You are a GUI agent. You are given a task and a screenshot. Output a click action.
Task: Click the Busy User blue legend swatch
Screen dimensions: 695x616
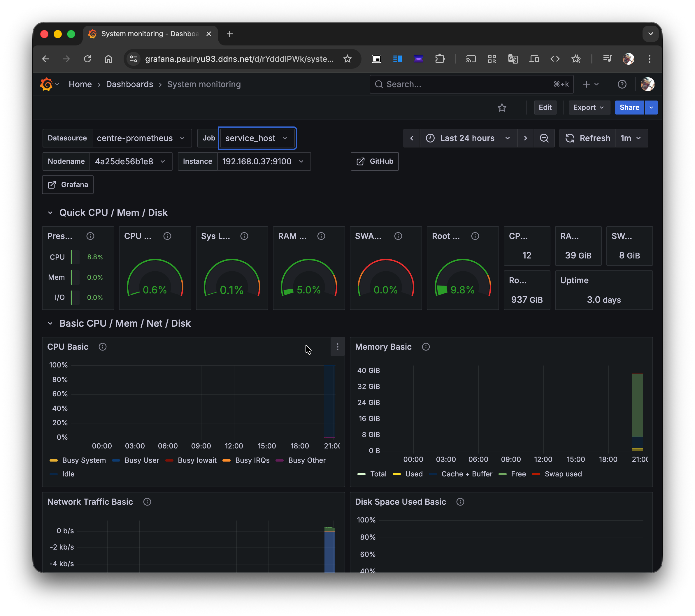click(116, 460)
